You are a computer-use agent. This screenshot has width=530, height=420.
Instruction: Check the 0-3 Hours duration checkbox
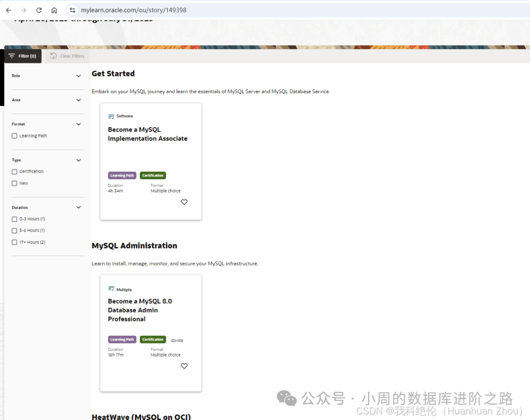pyautogui.click(x=15, y=219)
